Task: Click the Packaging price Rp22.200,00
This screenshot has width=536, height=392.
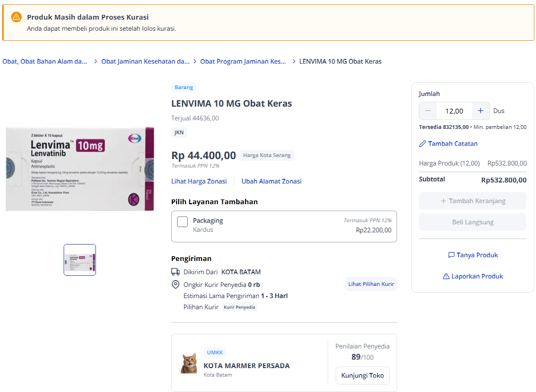Action: point(374,230)
